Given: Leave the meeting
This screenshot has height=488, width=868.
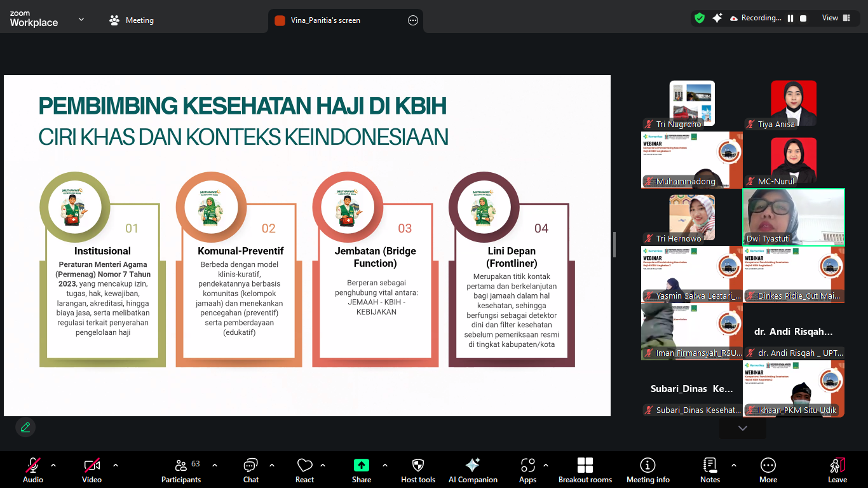Looking at the screenshot, I should [x=837, y=471].
